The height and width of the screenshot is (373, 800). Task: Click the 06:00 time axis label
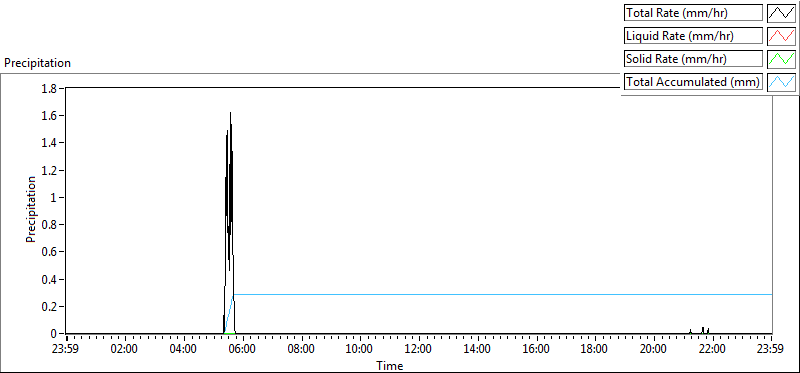[242, 350]
